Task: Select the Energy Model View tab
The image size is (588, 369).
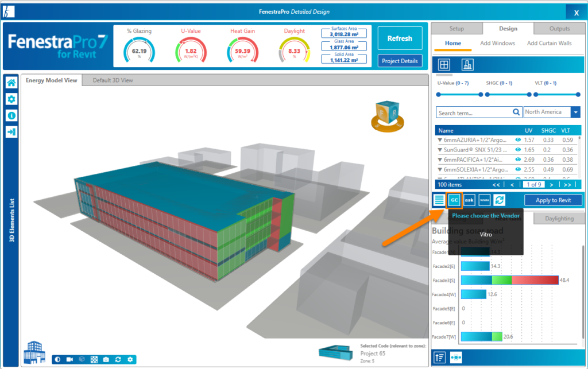Action: [x=51, y=80]
